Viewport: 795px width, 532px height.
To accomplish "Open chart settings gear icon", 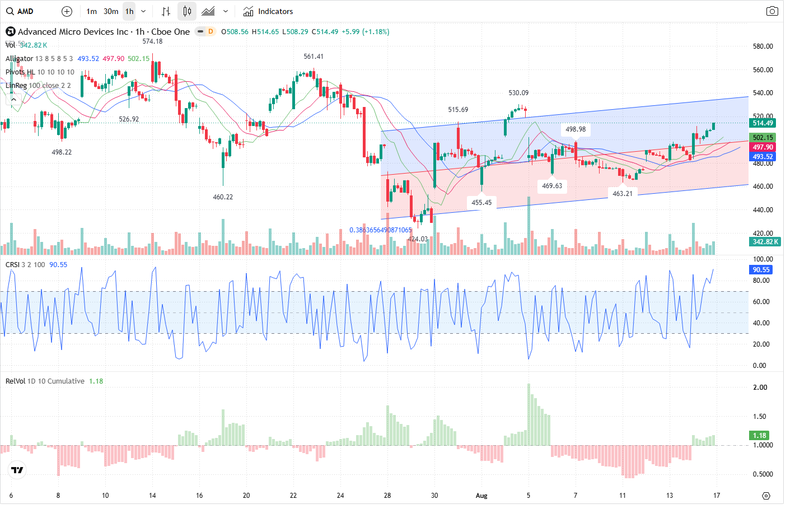I will (x=766, y=496).
